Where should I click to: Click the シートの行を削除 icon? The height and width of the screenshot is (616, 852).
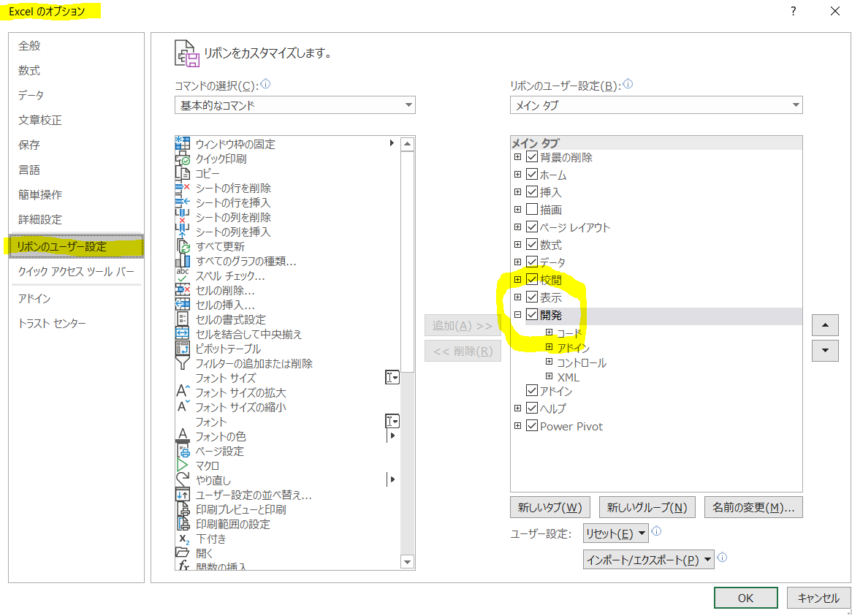tap(183, 187)
